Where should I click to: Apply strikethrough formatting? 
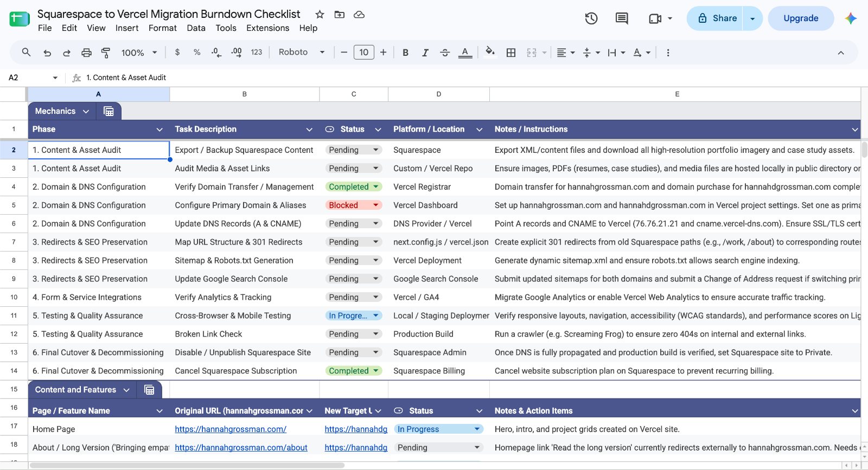pyautogui.click(x=445, y=53)
